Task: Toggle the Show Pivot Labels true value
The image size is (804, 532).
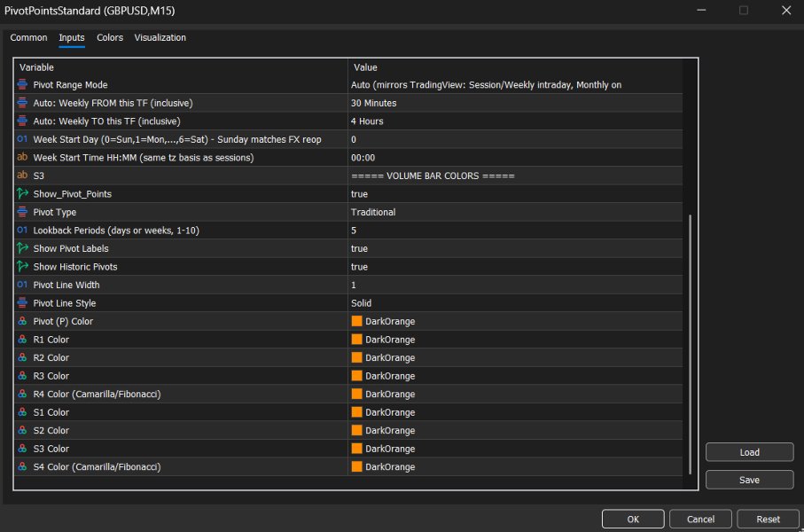Action: (515, 248)
